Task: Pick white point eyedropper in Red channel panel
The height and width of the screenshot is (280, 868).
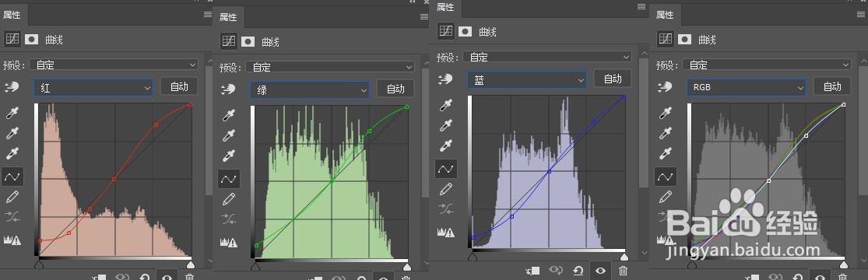Action: pos(12,153)
